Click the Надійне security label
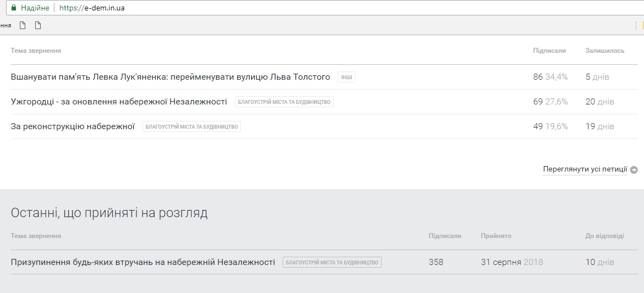The width and height of the screenshot is (644, 293). tap(35, 8)
